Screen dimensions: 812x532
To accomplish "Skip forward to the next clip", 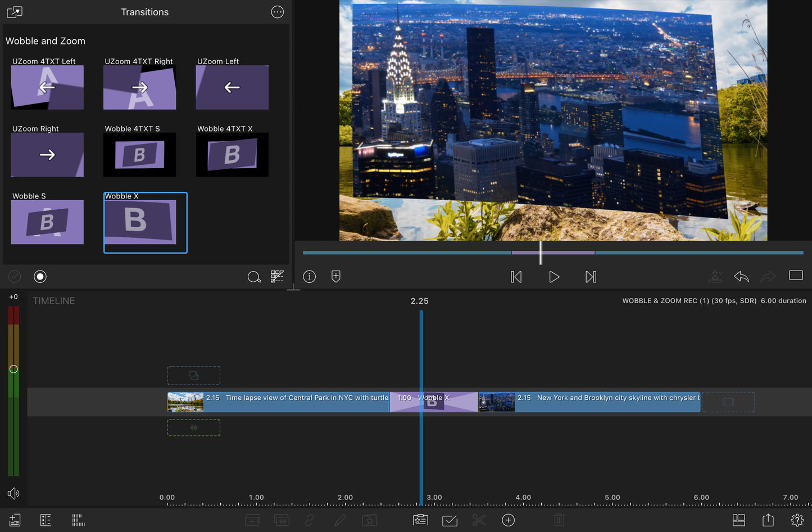I will pyautogui.click(x=590, y=277).
